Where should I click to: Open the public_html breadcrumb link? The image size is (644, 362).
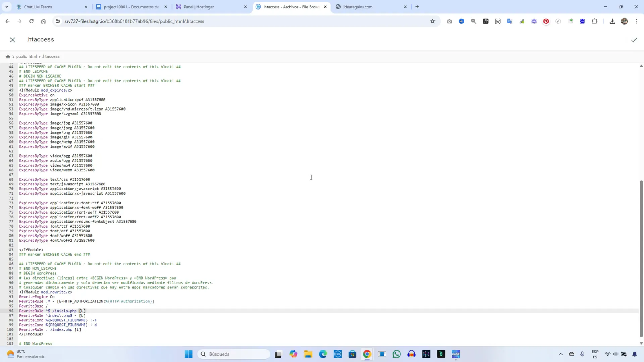pyautogui.click(x=26, y=56)
